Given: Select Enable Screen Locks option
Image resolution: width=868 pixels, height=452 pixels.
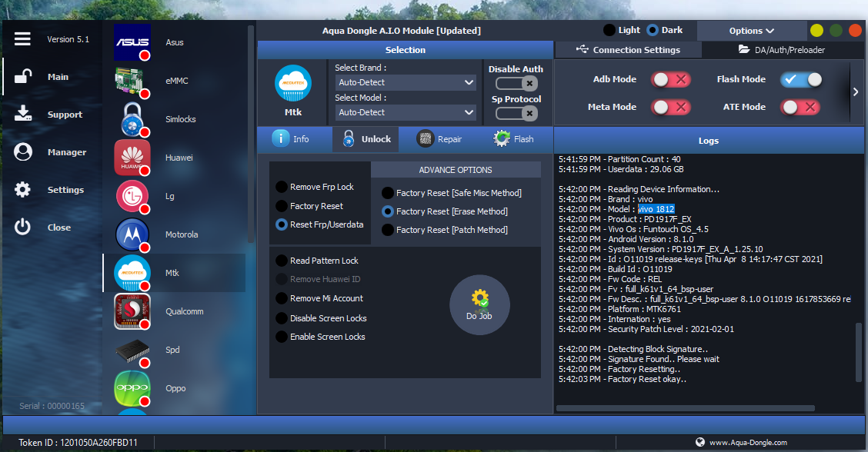Looking at the screenshot, I should coord(321,337).
